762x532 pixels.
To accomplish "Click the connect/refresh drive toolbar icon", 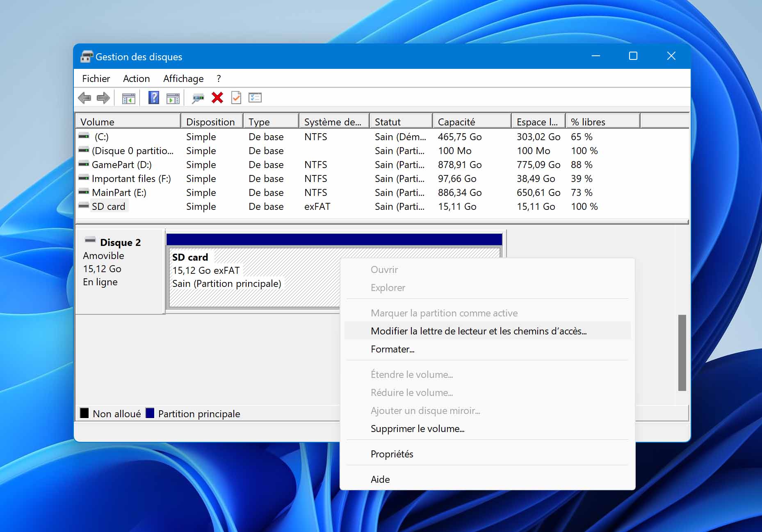I will coord(198,98).
